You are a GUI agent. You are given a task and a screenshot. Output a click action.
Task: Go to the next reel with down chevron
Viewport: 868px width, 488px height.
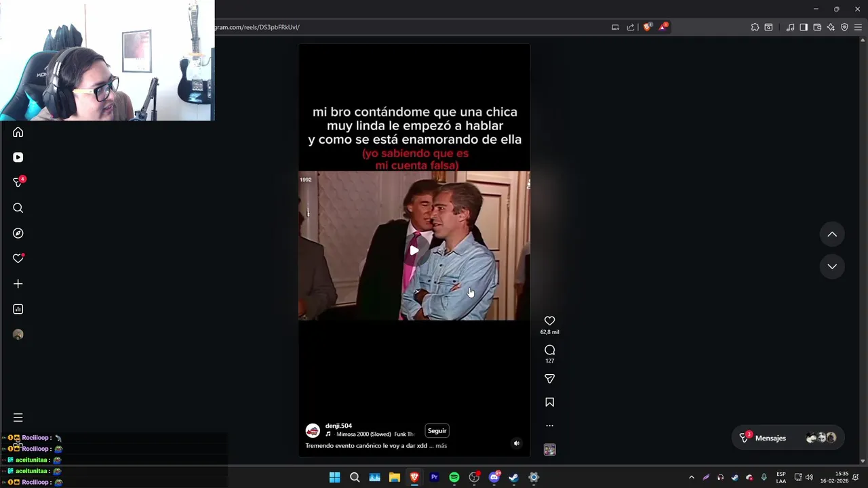coord(832,266)
